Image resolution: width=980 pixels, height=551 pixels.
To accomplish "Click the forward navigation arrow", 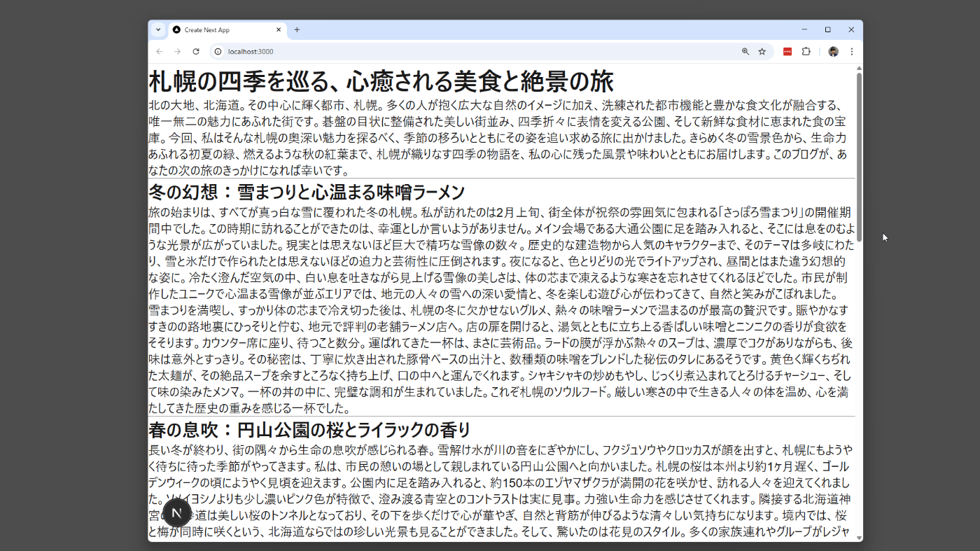I will [x=177, y=51].
